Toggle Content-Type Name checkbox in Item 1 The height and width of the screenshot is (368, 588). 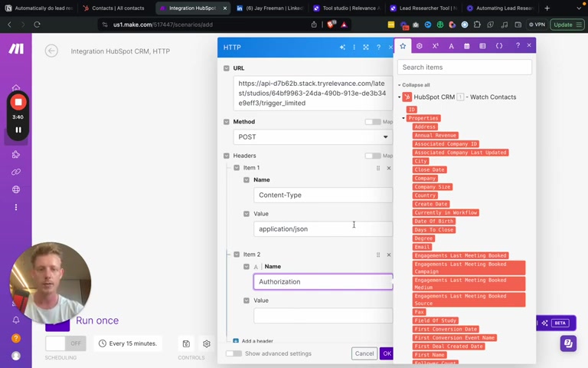point(247,180)
